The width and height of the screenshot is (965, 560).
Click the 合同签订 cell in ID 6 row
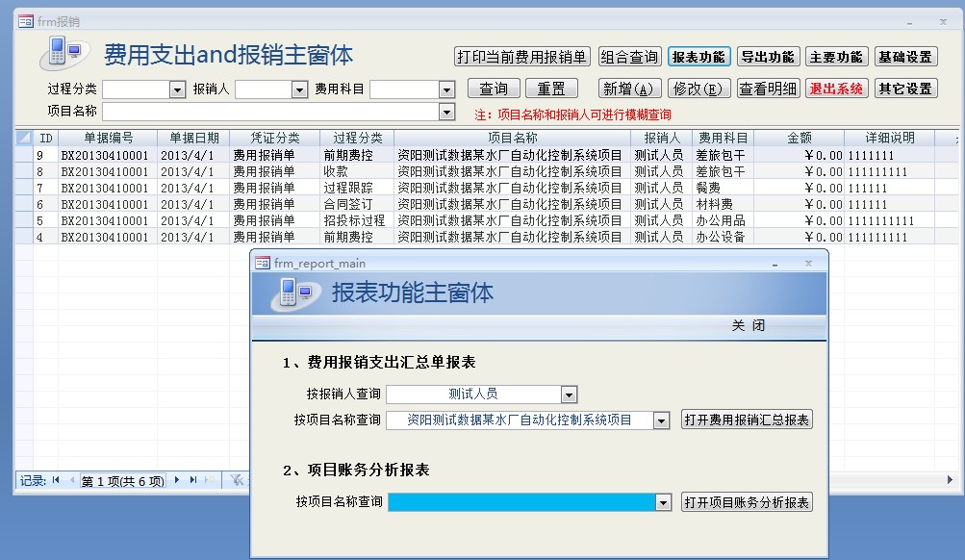coord(357,204)
